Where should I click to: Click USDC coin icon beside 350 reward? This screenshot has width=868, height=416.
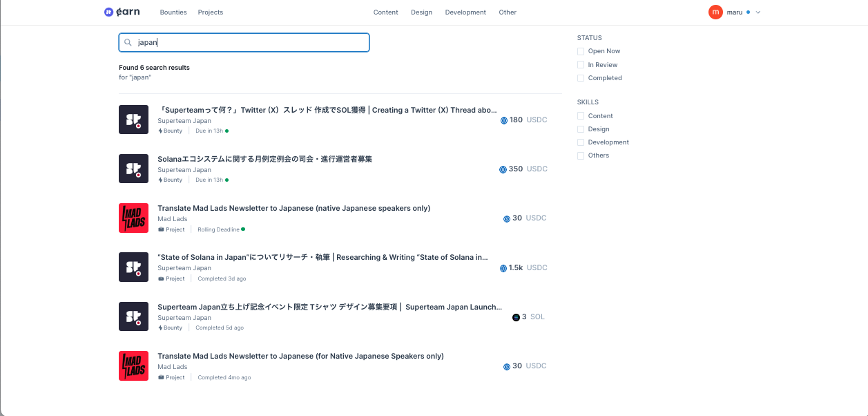coord(503,169)
